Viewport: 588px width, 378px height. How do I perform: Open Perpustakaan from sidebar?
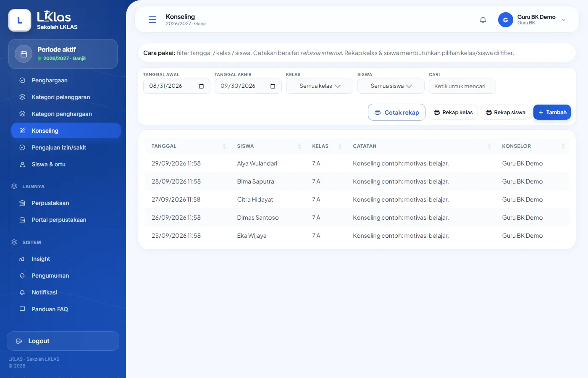(x=66, y=203)
